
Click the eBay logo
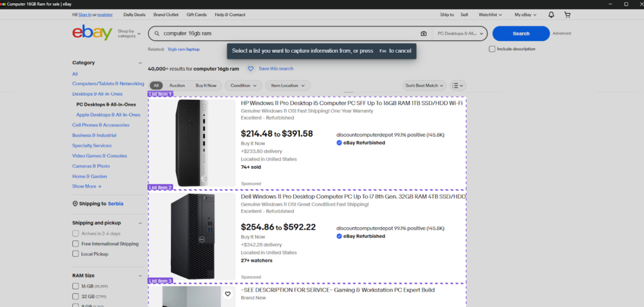pos(92,33)
